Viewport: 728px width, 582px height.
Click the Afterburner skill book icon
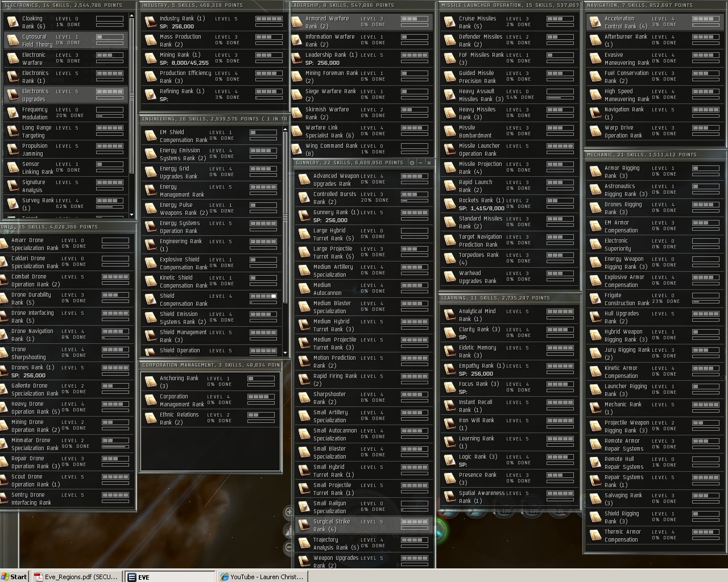tap(595, 40)
